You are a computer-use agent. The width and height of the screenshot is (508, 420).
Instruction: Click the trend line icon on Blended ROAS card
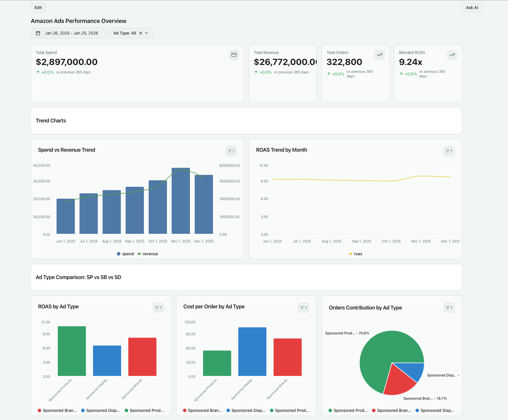coord(452,55)
